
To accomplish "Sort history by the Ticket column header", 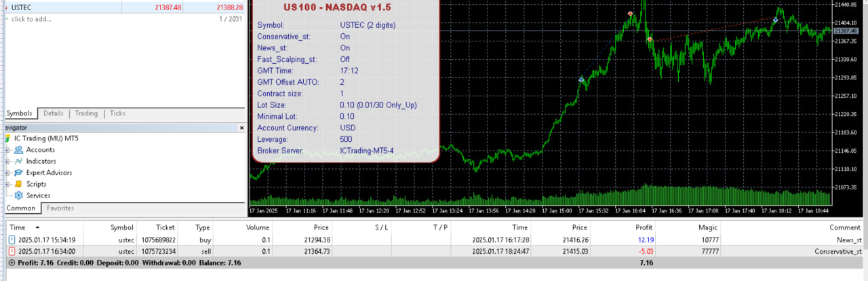I will [165, 227].
